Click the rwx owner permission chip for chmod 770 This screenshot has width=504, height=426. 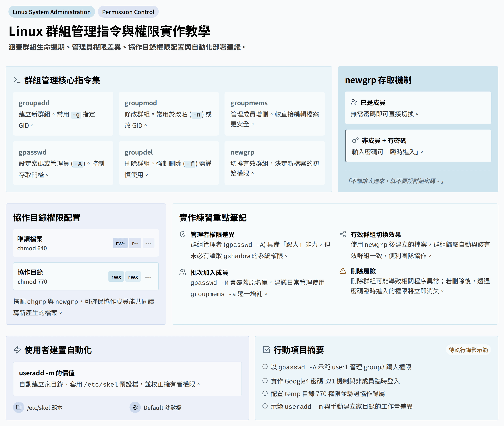116,277
